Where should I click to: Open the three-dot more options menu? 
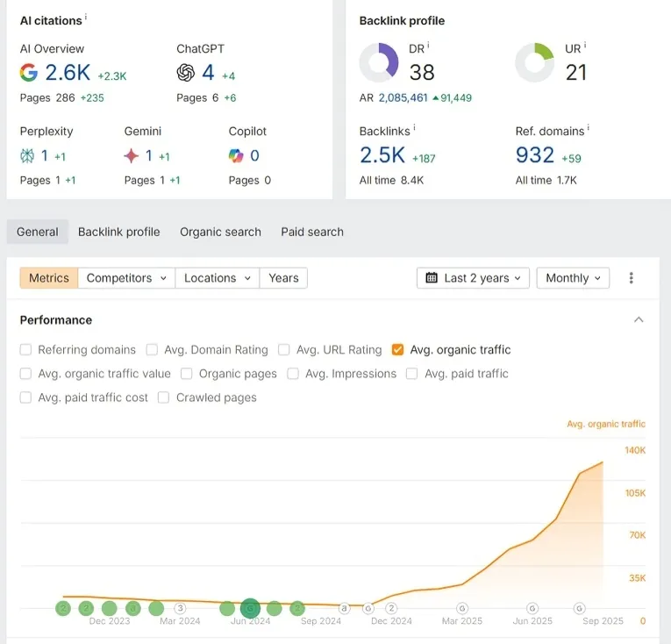pyautogui.click(x=632, y=278)
